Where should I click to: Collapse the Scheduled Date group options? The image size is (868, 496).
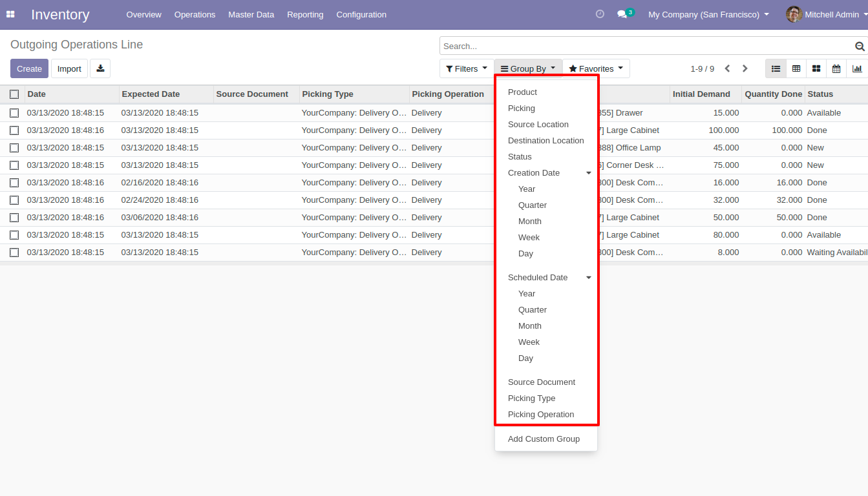coord(546,278)
